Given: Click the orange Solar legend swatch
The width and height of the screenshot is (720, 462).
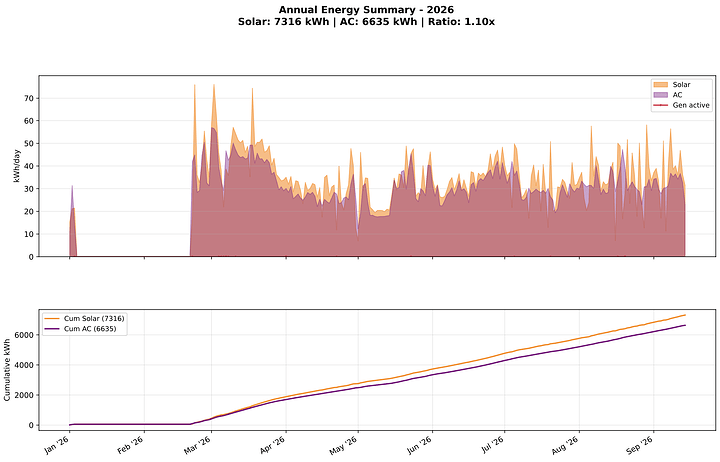Looking at the screenshot, I should coord(660,85).
